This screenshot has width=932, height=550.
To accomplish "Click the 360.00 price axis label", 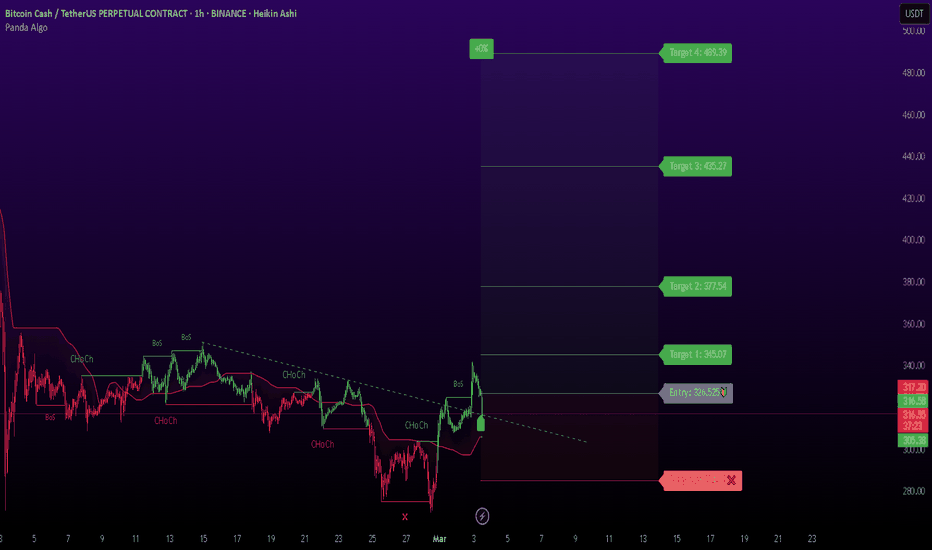I will pyautogui.click(x=914, y=324).
